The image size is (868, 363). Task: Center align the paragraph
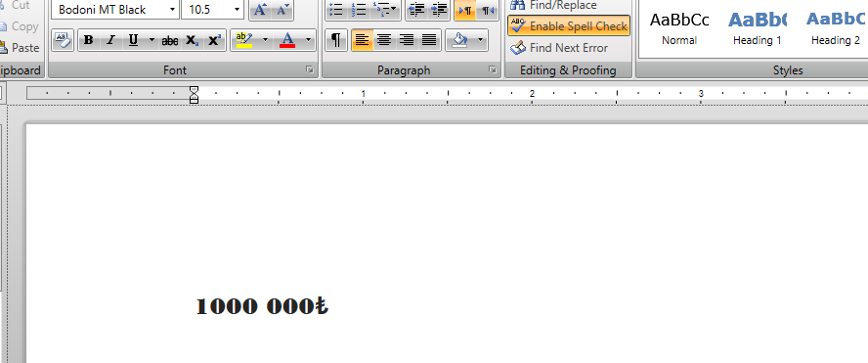tap(384, 40)
